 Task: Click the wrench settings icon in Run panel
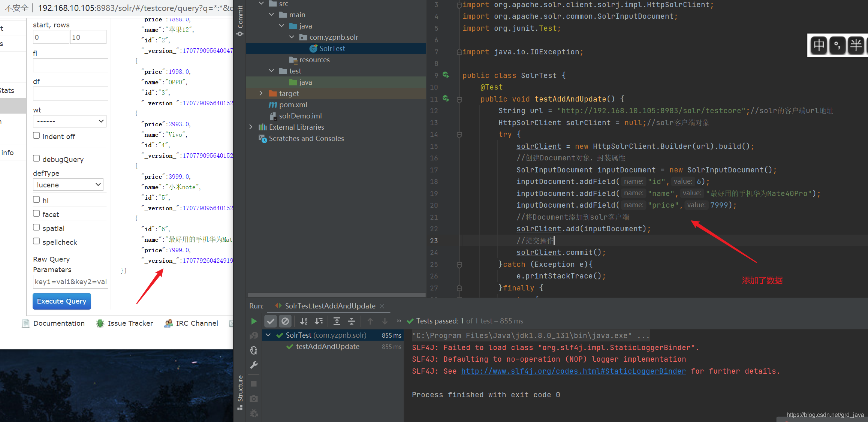coord(254,365)
